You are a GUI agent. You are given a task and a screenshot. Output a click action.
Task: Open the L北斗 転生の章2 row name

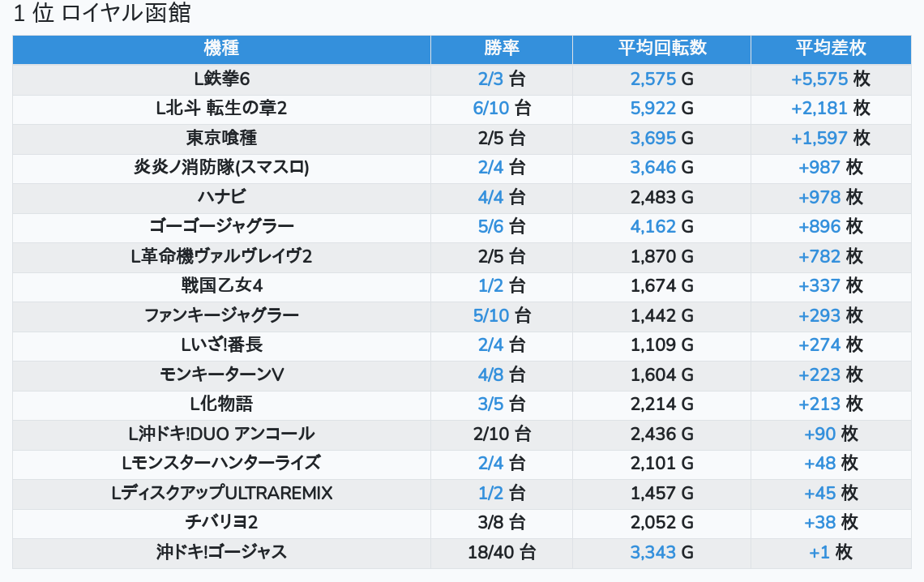[221, 109]
